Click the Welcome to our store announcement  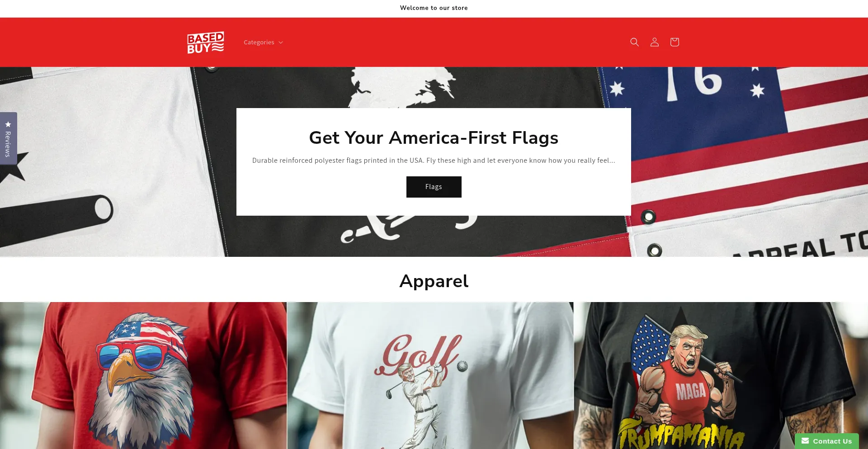click(434, 8)
